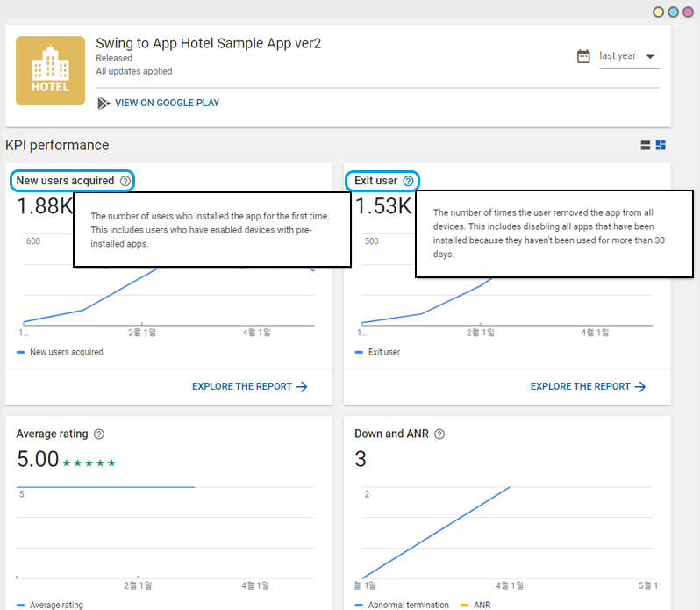Explore the report for New users acquired
The height and width of the screenshot is (610, 700).
pyautogui.click(x=249, y=386)
